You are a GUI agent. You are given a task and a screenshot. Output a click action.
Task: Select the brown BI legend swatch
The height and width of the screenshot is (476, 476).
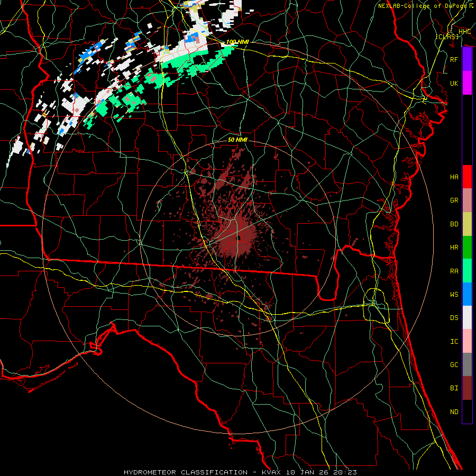tap(467, 388)
